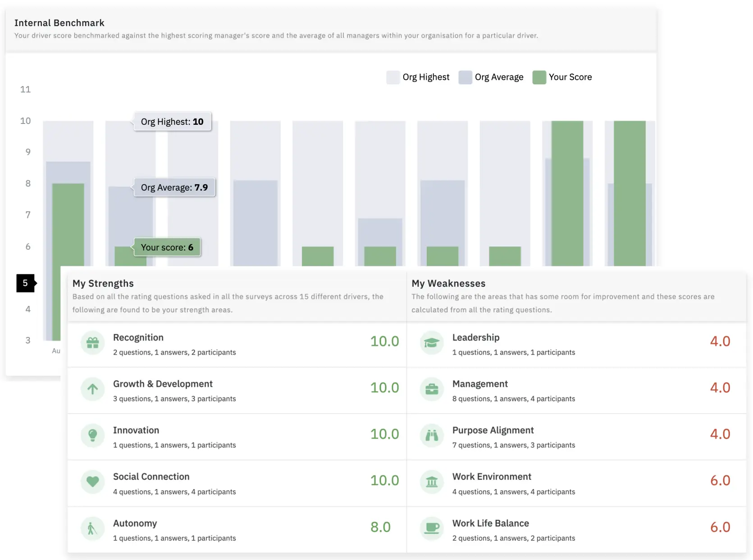Click the Autonomy walking person icon
753x560 pixels.
click(x=93, y=528)
